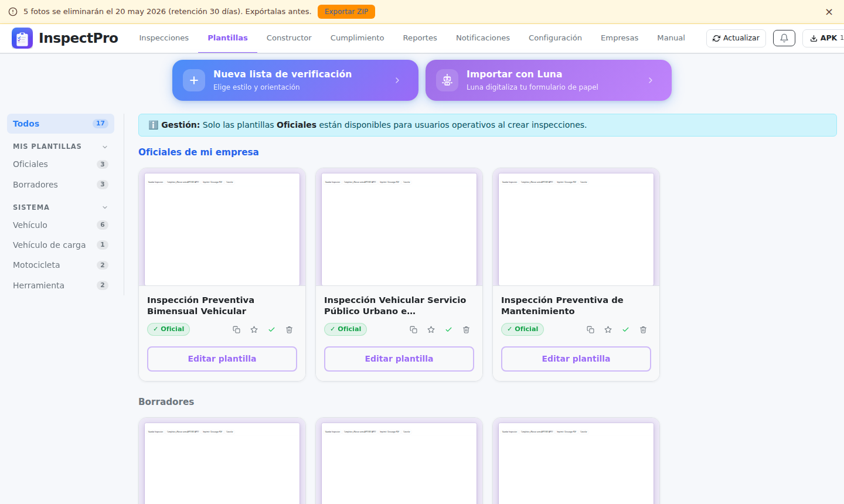The height and width of the screenshot is (504, 844).
Task: Click the title "Inspección Vehicular Servicio Público Urbano e…"
Action: (395, 305)
